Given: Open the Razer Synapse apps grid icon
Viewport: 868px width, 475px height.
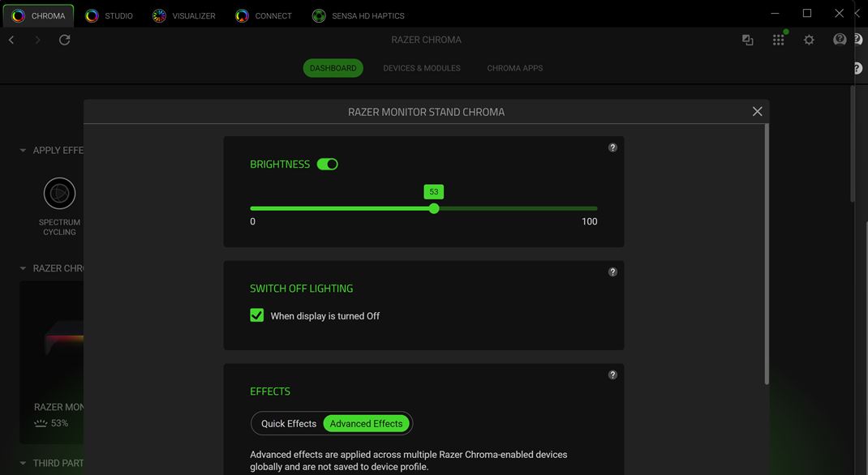Looking at the screenshot, I should tap(777, 39).
